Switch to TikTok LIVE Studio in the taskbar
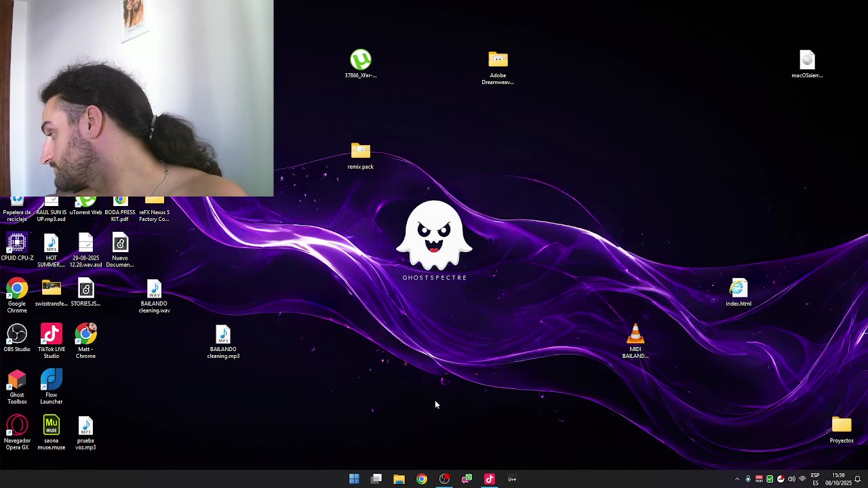Image resolution: width=868 pixels, height=488 pixels. [490, 479]
